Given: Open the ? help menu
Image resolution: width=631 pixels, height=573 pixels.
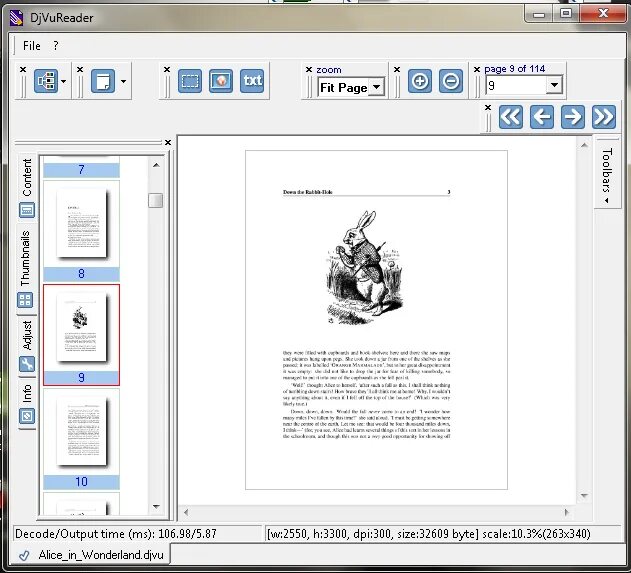Looking at the screenshot, I should point(56,46).
